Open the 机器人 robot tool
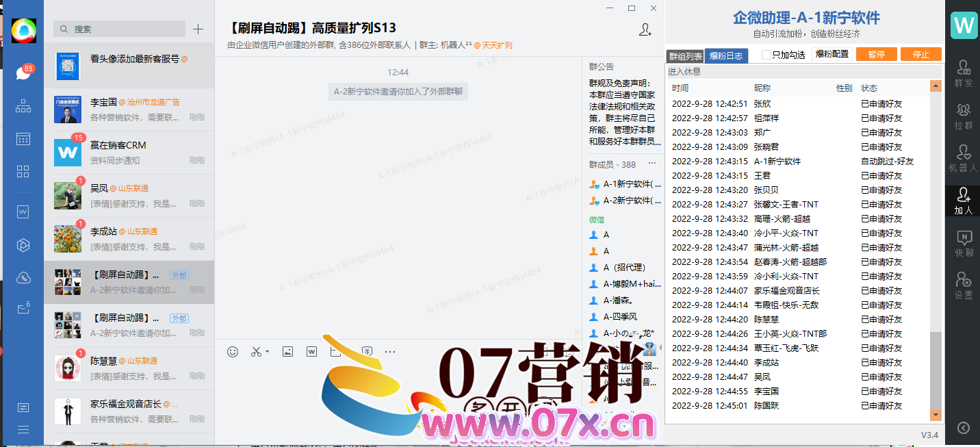Screen dimensions: 980x447 964,158
